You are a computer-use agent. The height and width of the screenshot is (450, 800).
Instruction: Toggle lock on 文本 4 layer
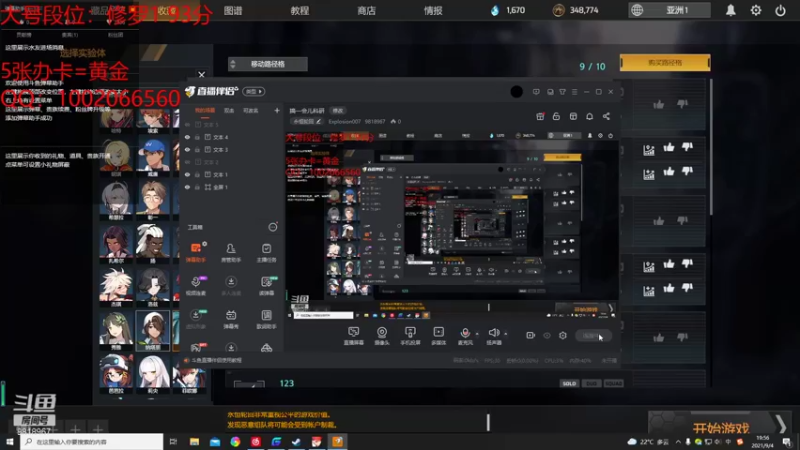click(x=197, y=137)
